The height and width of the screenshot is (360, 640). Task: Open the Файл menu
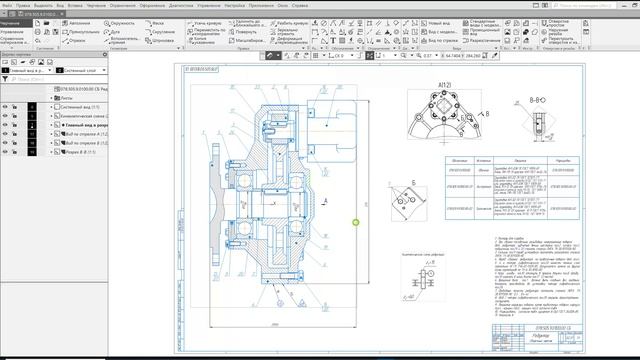point(7,6)
